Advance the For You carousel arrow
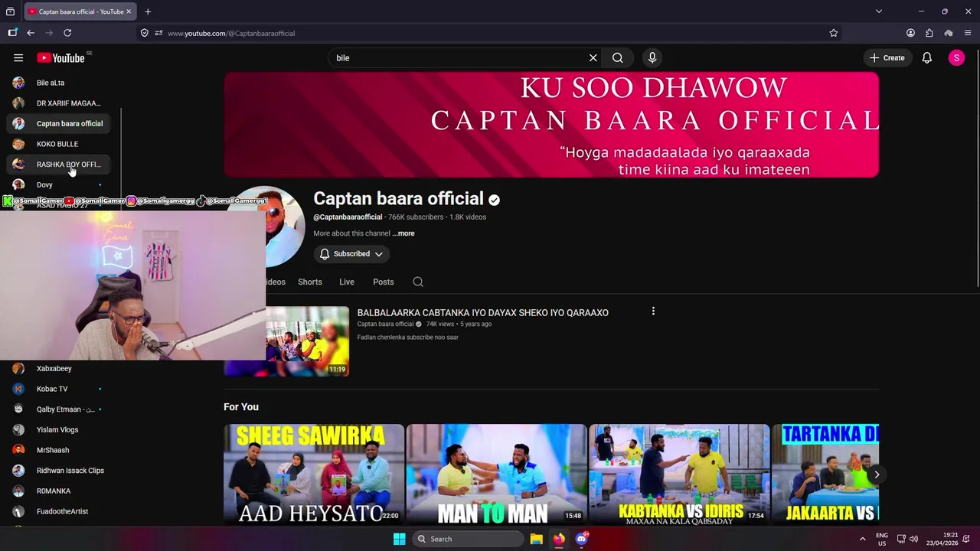The width and height of the screenshot is (980, 551). click(877, 474)
